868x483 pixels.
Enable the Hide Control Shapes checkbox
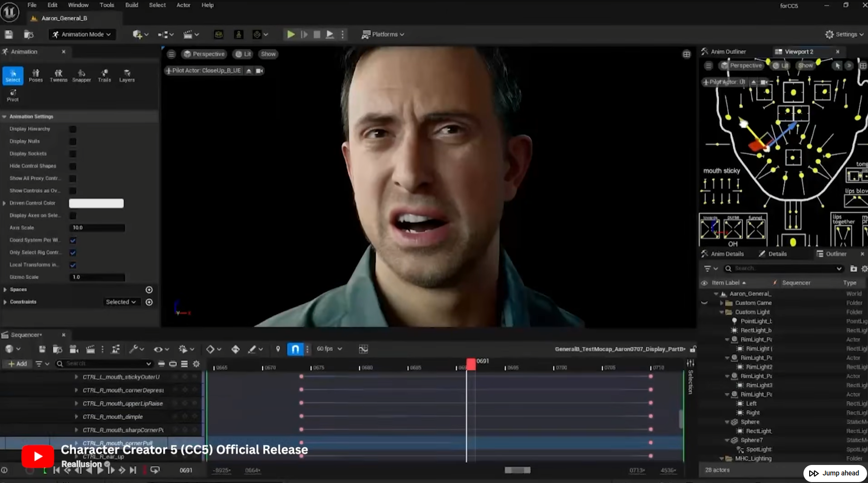[73, 166]
